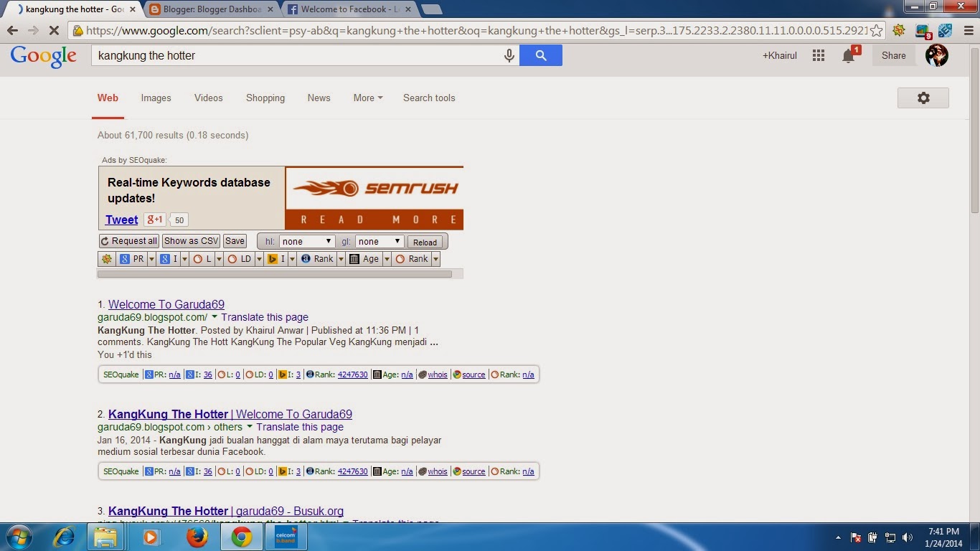
Task: Click the whois link for first result
Action: click(x=438, y=375)
